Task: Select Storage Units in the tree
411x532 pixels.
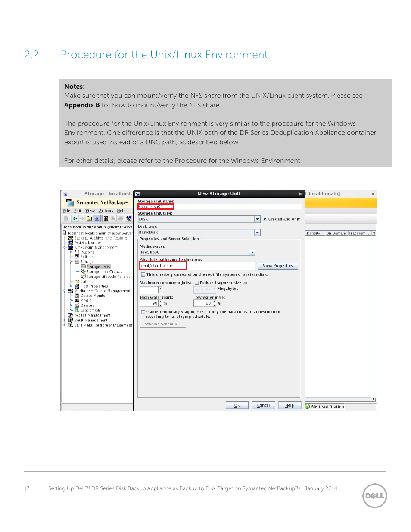Action: coord(98,267)
